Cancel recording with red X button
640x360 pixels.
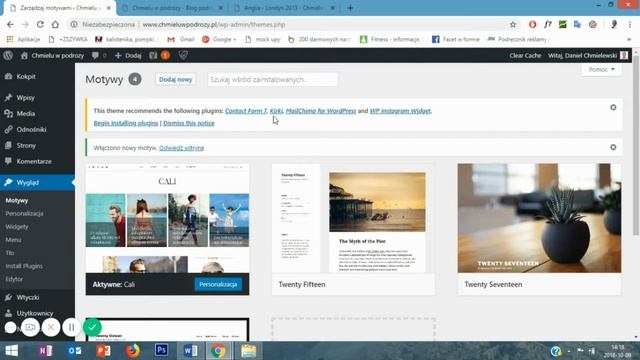[x=51, y=327]
